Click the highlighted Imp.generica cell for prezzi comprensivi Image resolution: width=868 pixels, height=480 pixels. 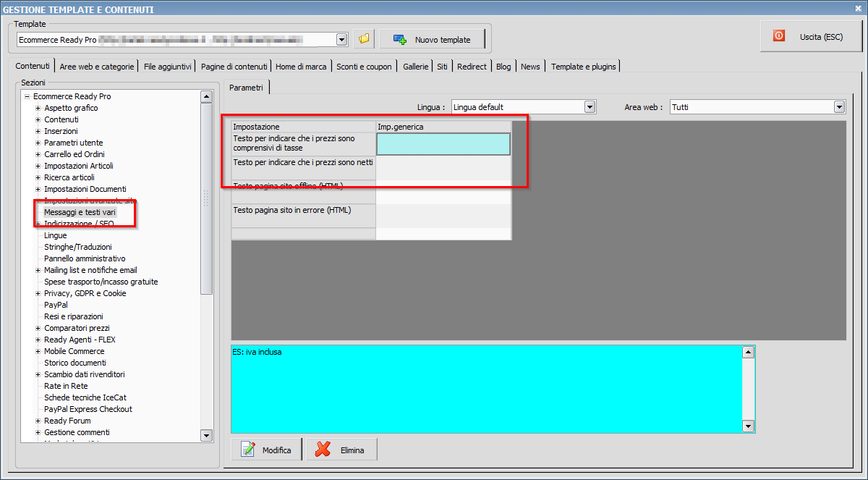click(443, 144)
